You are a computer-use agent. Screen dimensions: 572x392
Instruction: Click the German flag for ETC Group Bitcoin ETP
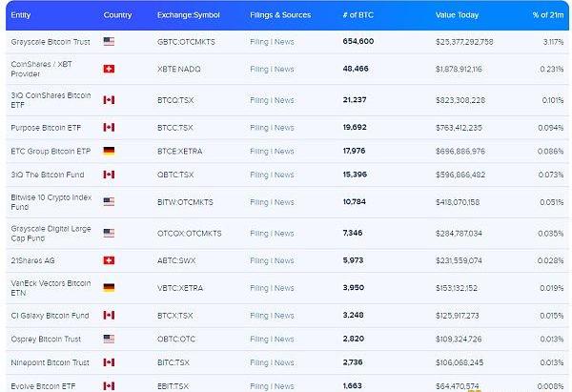[x=109, y=151]
